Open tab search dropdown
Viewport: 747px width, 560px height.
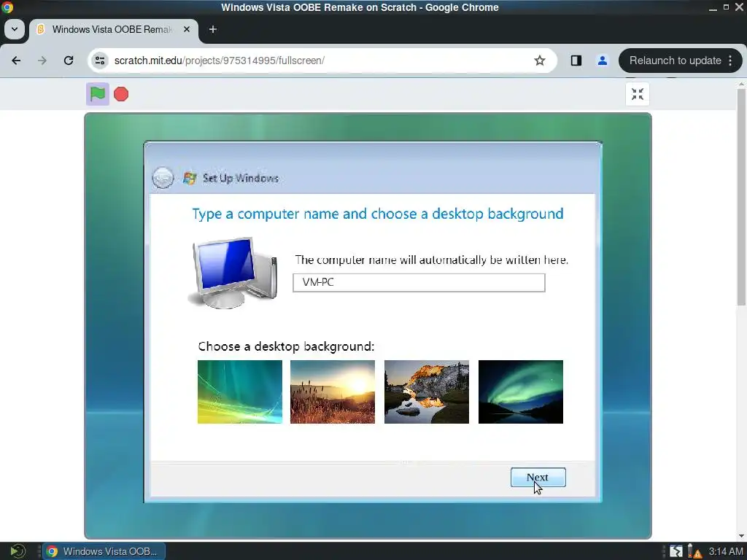pos(15,29)
